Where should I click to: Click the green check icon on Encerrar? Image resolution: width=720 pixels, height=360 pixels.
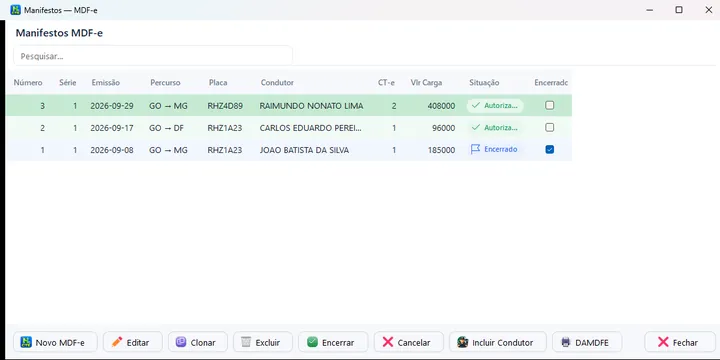tap(313, 342)
